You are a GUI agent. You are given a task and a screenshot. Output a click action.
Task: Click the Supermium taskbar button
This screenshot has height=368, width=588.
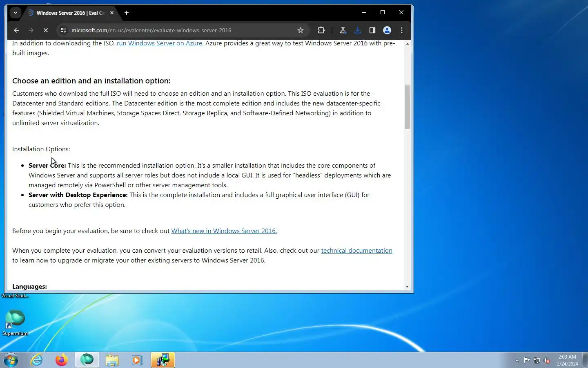[x=87, y=360]
